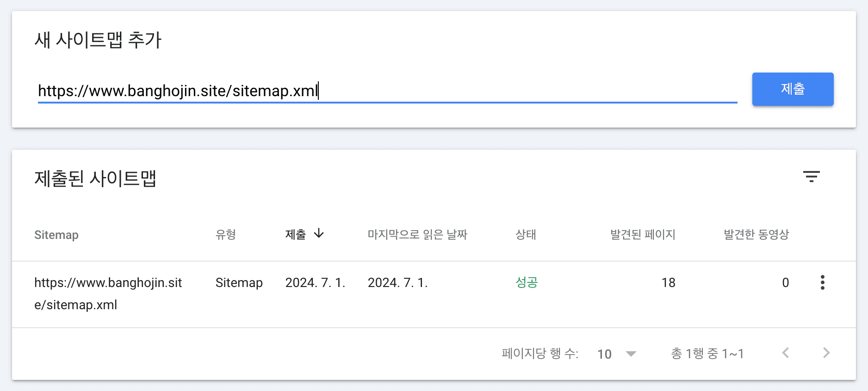
Task: Go to the previous page of results
Action: 785,353
